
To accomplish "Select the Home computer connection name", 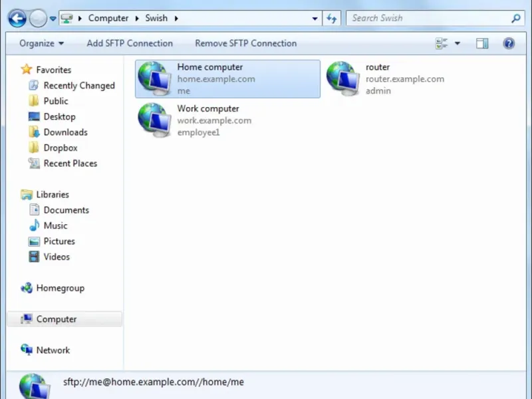I will (x=210, y=67).
